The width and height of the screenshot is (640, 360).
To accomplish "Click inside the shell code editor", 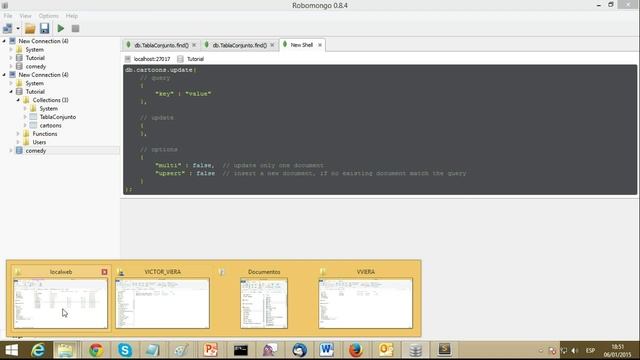I will point(380,130).
